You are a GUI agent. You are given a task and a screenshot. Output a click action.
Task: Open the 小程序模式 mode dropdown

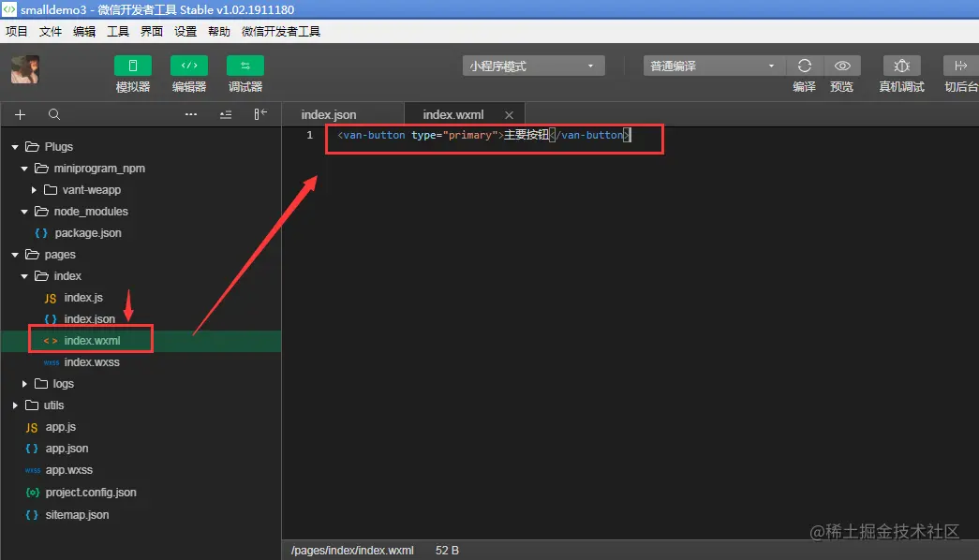(533, 66)
